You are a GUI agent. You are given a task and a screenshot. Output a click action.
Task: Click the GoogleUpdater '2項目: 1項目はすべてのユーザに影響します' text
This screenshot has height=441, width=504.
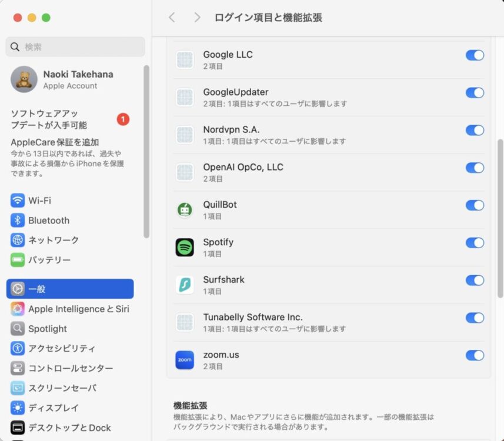point(275,104)
